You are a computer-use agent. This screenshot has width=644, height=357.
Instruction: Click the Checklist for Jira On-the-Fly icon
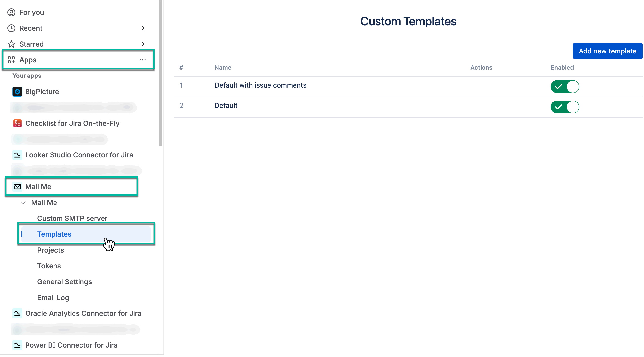click(x=17, y=123)
